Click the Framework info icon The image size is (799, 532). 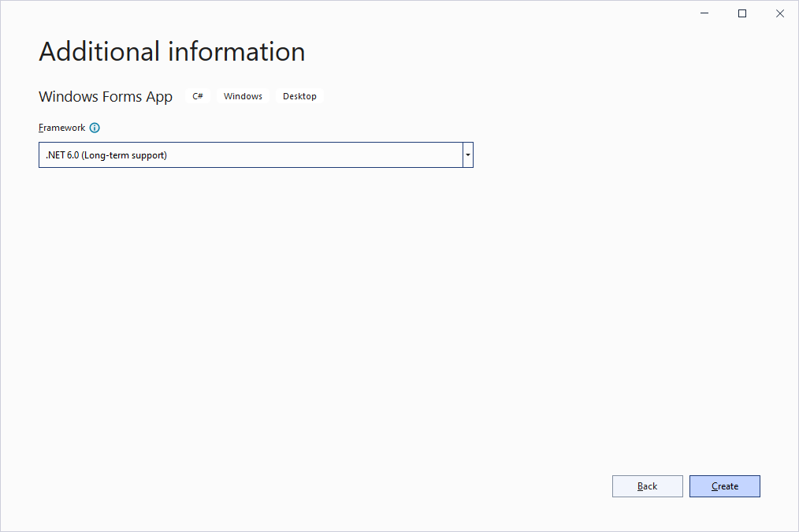click(95, 128)
